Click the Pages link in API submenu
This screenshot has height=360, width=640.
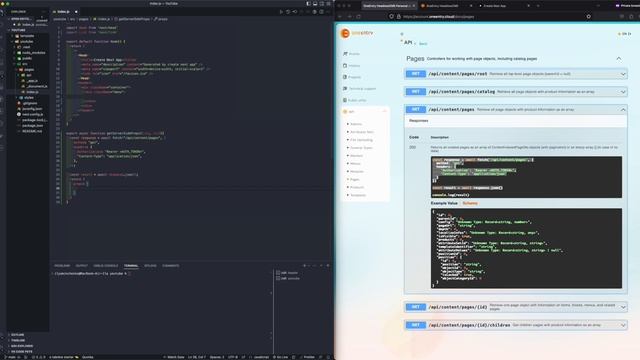(x=355, y=180)
